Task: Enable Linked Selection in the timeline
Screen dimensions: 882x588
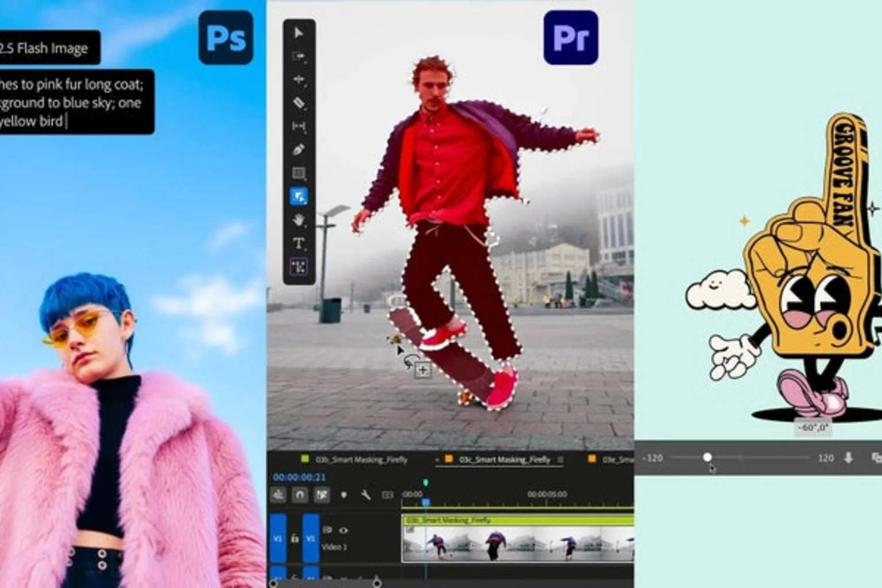Action: pos(321,495)
